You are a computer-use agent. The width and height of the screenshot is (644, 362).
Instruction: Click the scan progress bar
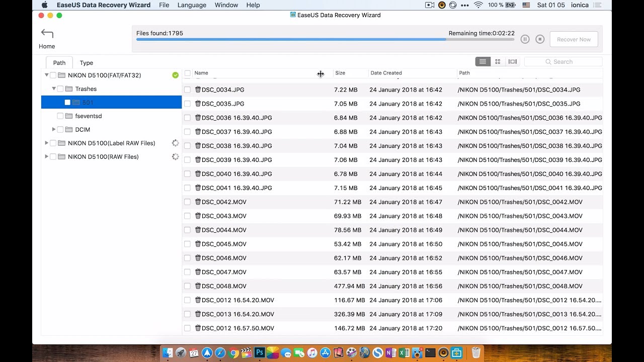[325, 39]
